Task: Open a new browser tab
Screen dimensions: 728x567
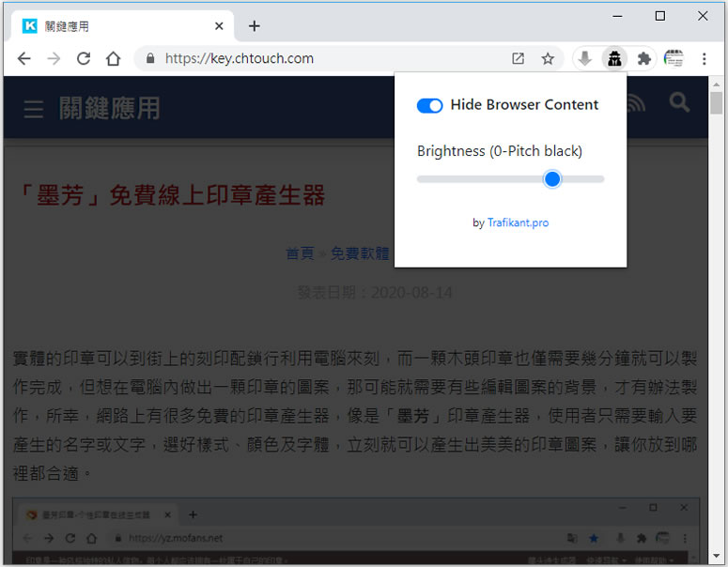Action: coord(254,26)
